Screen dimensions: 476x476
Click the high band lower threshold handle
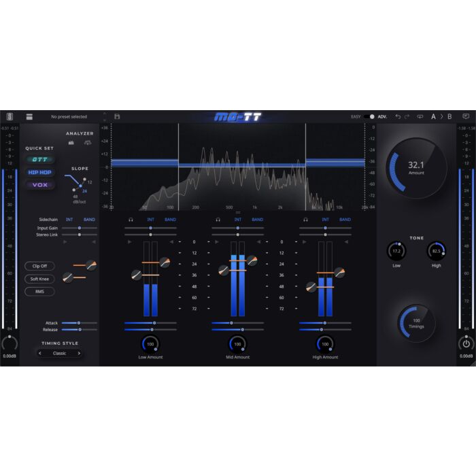pos(311,287)
